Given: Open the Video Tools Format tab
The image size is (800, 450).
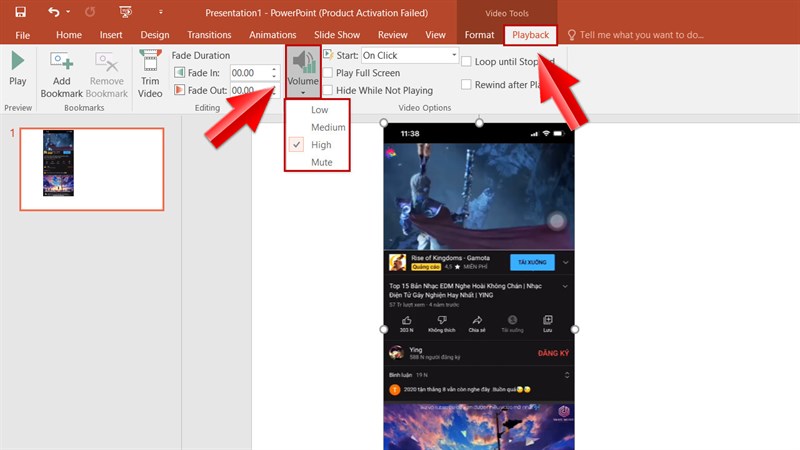Looking at the screenshot, I should click(479, 35).
